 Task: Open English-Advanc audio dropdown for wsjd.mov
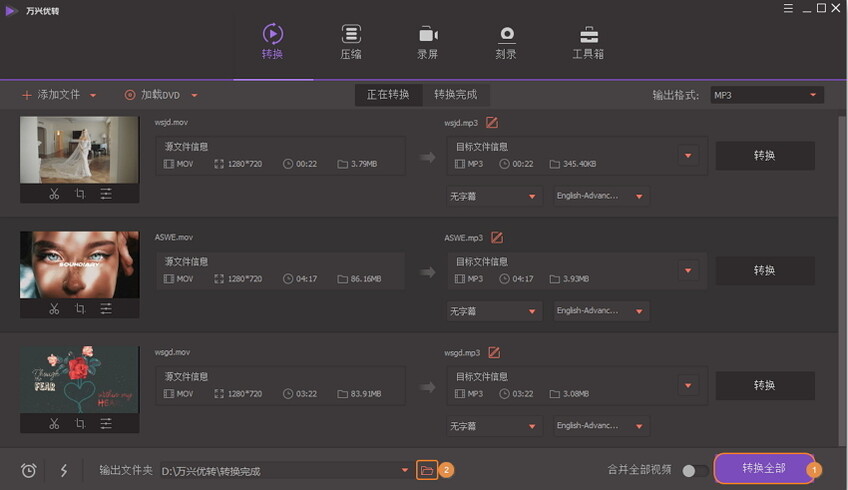point(601,196)
